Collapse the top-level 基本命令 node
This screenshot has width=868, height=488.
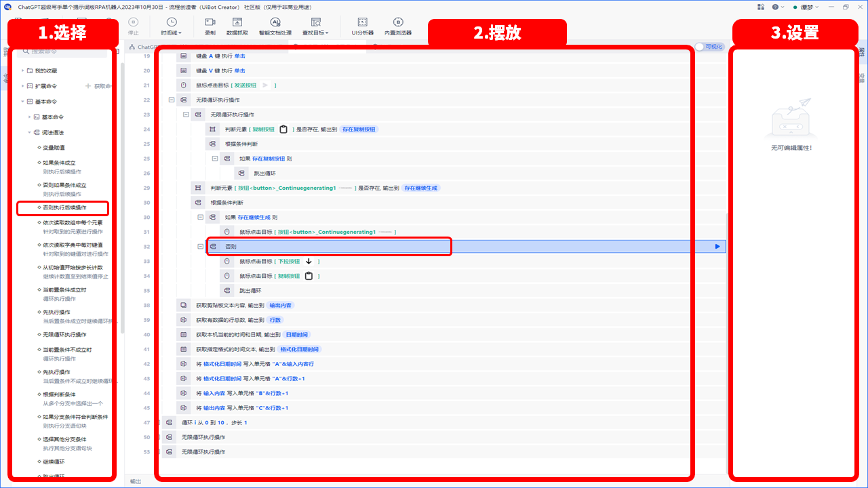pyautogui.click(x=22, y=101)
